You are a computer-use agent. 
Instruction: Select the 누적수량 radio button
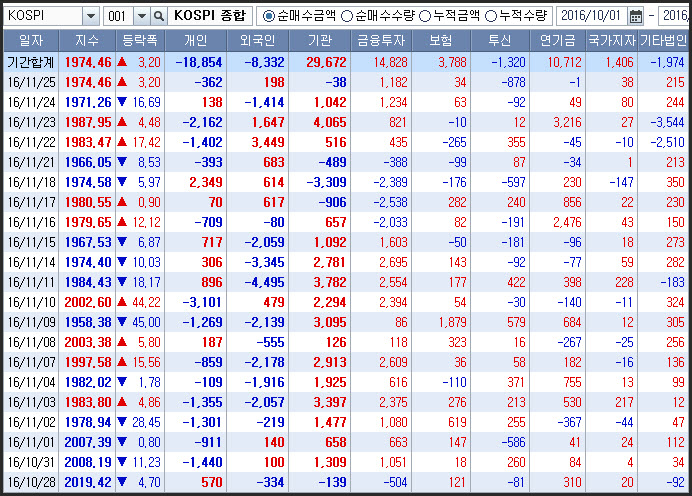pos(491,16)
